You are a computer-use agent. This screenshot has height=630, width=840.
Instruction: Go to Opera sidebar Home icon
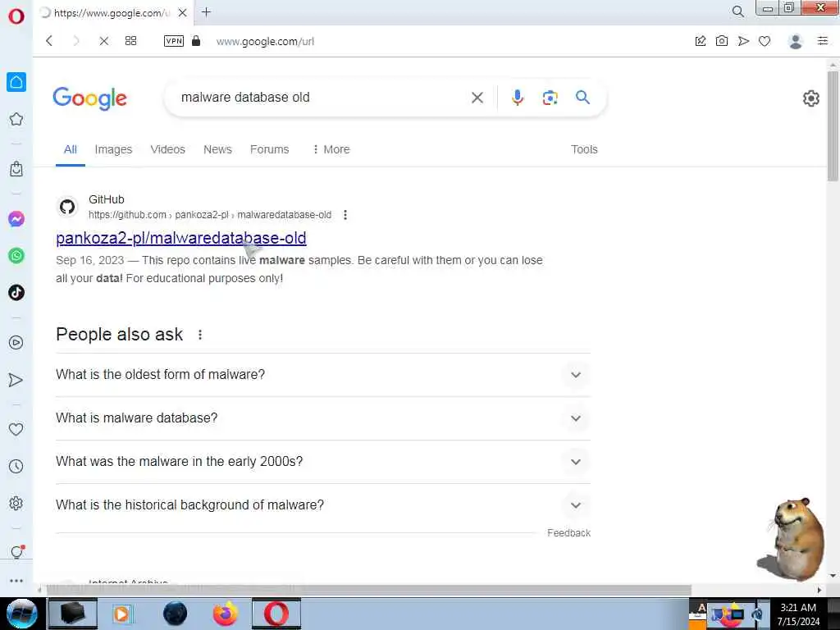click(x=16, y=82)
